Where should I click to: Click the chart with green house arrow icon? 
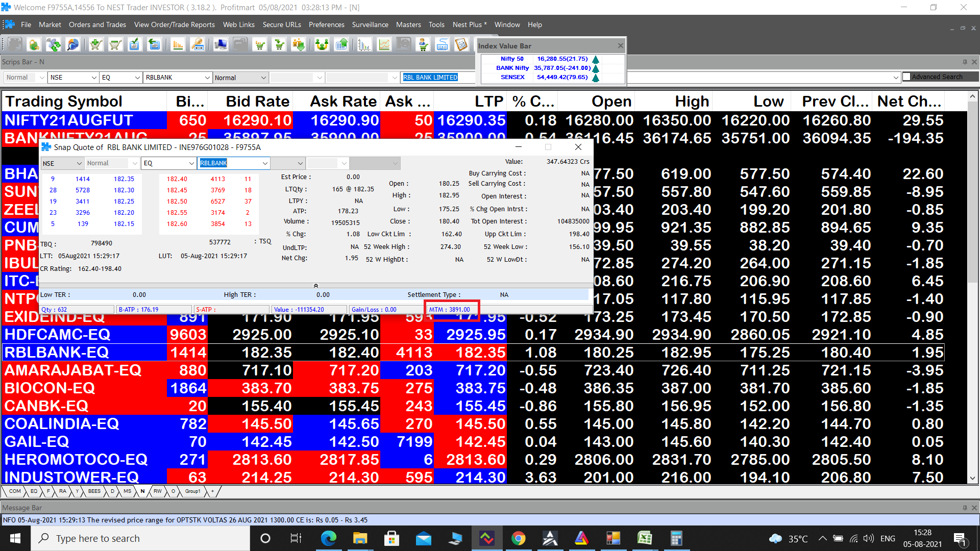[341, 45]
